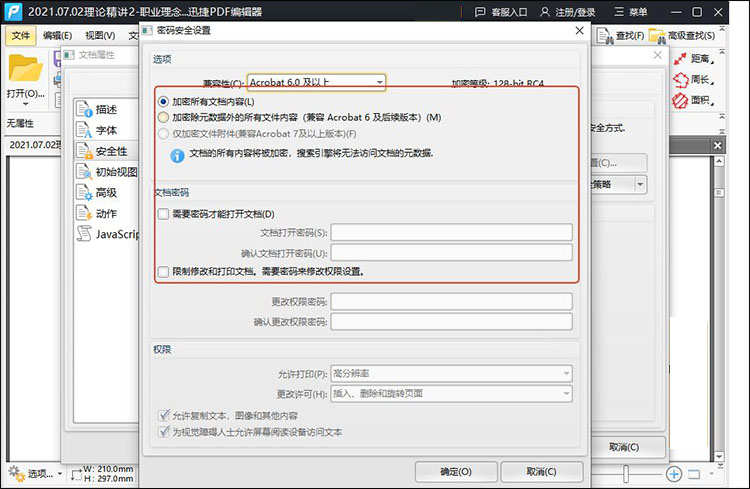Viewport: 750px width, 489px height.
Task: Toggle screen reader access checkbox
Action: pos(164,432)
